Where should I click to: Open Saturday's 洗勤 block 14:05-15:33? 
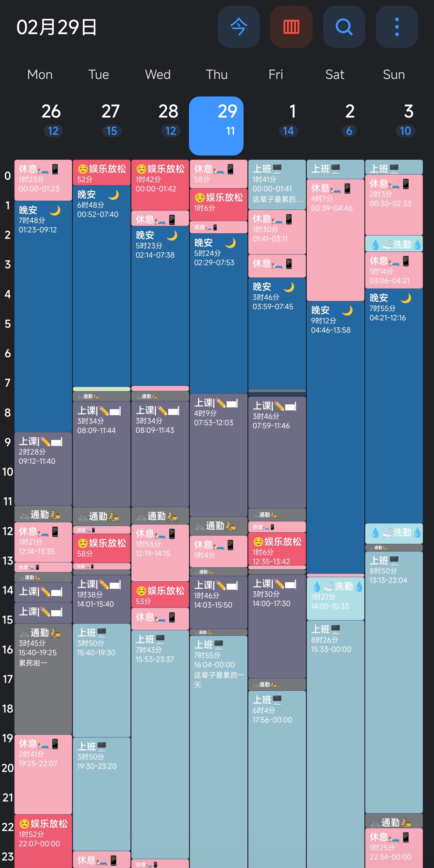click(x=335, y=597)
